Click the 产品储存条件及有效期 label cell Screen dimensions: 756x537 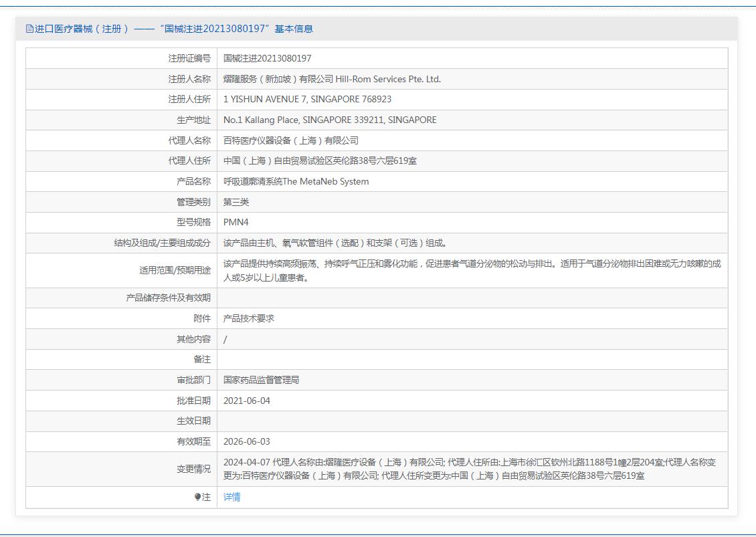122,298
